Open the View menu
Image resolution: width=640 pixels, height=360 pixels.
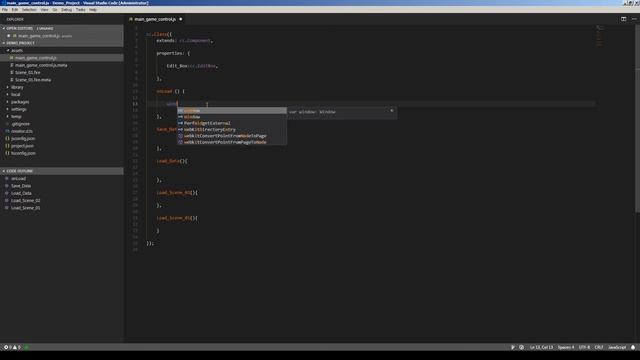coord(44,9)
